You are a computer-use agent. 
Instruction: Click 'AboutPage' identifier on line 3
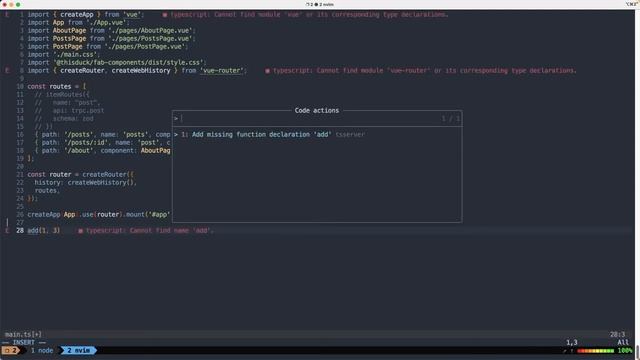69,30
